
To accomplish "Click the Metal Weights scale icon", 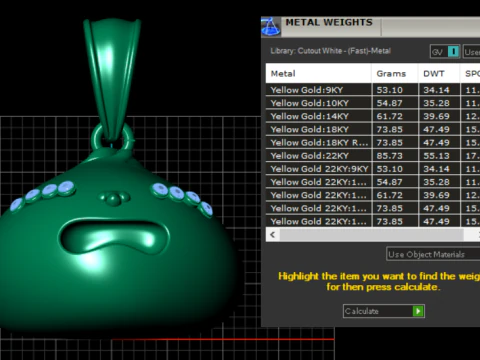I will 271,26.
